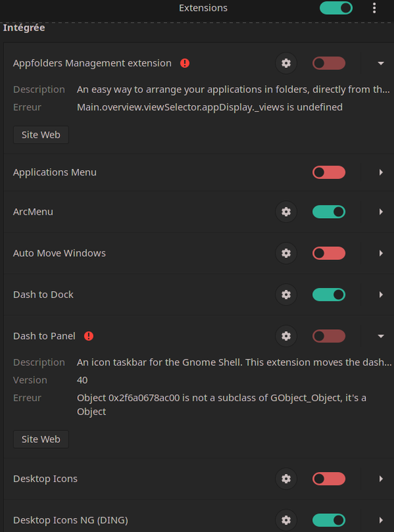The image size is (394, 532).
Task: Turn off Dash to Dock toggle
Action: [x=329, y=295]
